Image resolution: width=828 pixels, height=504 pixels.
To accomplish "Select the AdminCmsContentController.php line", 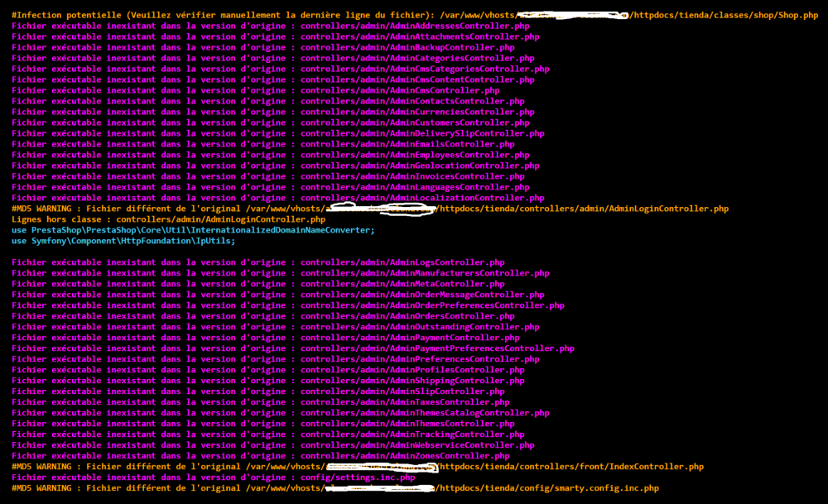I will pyautogui.click(x=273, y=79).
